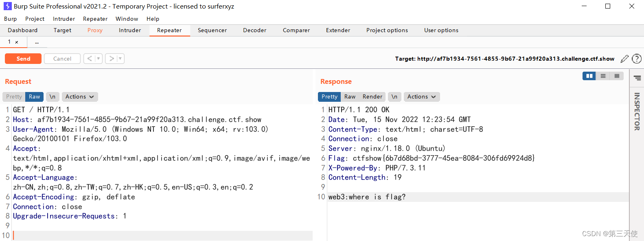Open the Request Actions dropdown
The height and width of the screenshot is (241, 644).
point(79,97)
